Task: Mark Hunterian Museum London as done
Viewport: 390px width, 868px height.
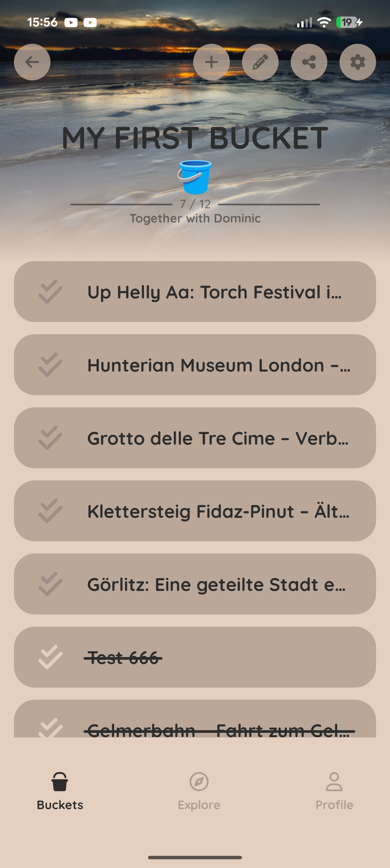Action: [x=50, y=365]
